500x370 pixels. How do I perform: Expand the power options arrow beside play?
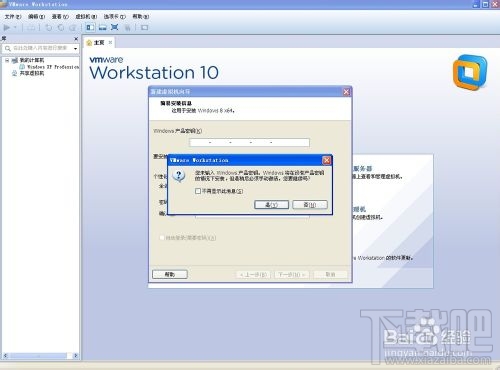pyautogui.click(x=15, y=28)
